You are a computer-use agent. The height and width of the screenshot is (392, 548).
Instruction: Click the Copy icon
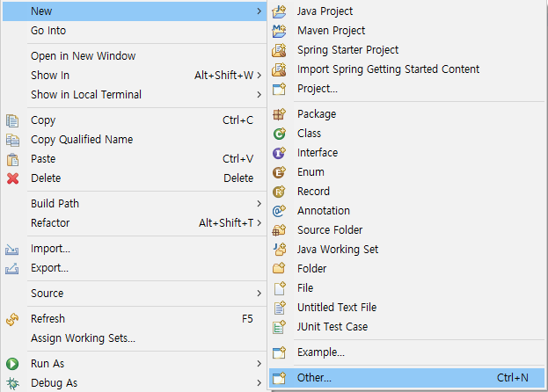(12, 120)
